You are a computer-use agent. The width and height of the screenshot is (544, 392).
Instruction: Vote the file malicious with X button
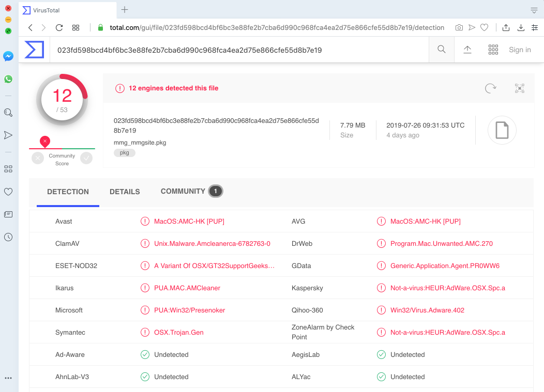click(38, 159)
